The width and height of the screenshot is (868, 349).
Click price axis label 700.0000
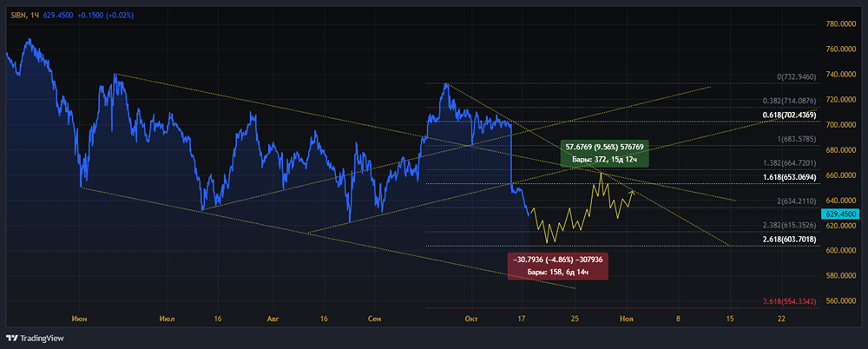(840, 125)
